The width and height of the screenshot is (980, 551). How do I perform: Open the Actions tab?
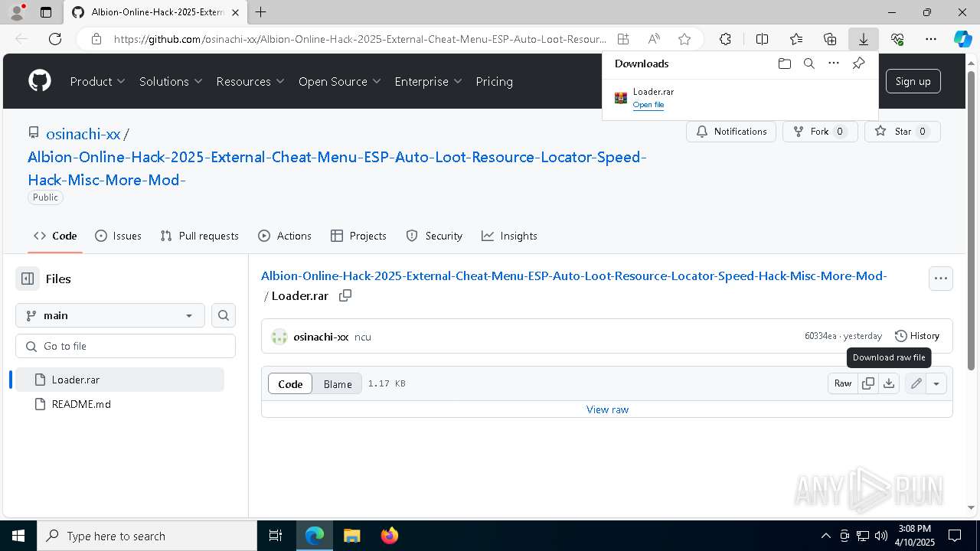[x=285, y=236]
